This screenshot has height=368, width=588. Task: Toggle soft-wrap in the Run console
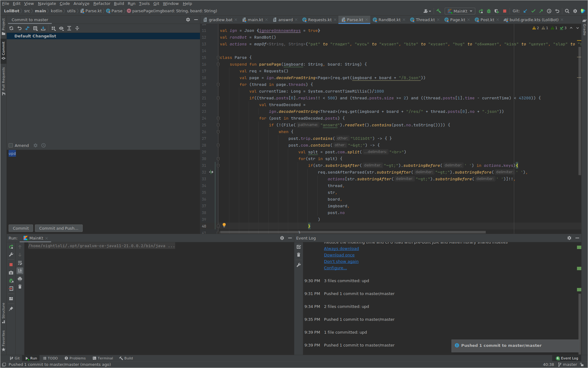pyautogui.click(x=20, y=263)
